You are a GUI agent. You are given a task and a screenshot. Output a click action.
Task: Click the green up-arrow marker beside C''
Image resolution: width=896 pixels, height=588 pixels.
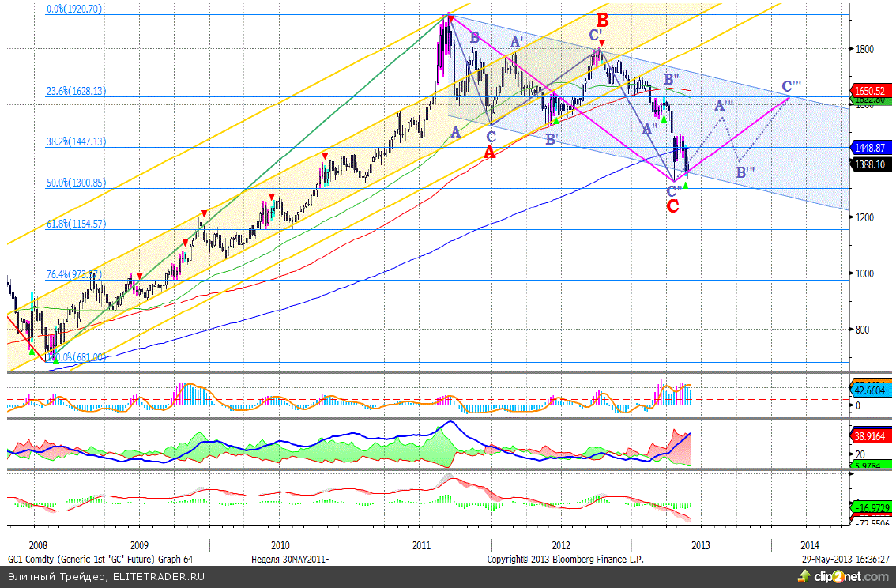(x=686, y=185)
